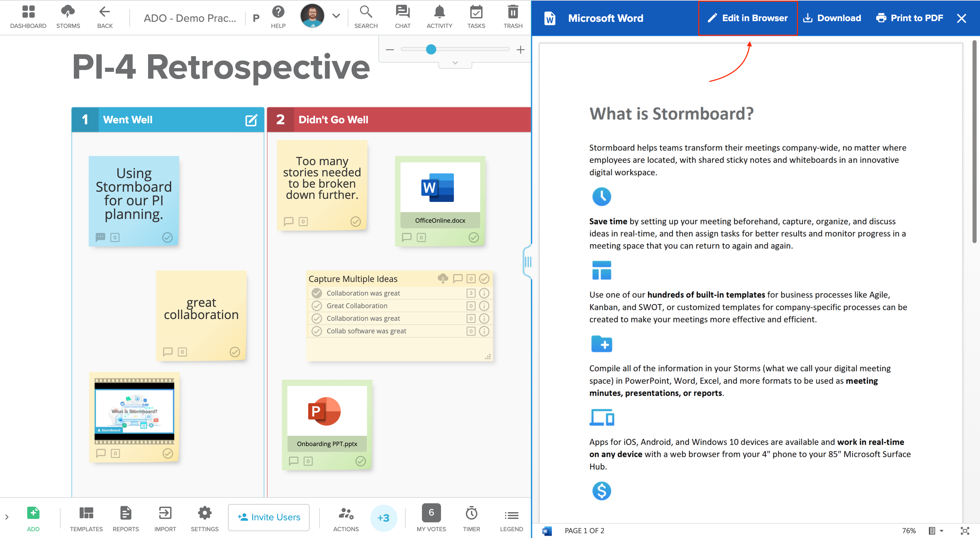980x538 pixels.
Task: Open the Dashboard icon
Action: (x=28, y=17)
